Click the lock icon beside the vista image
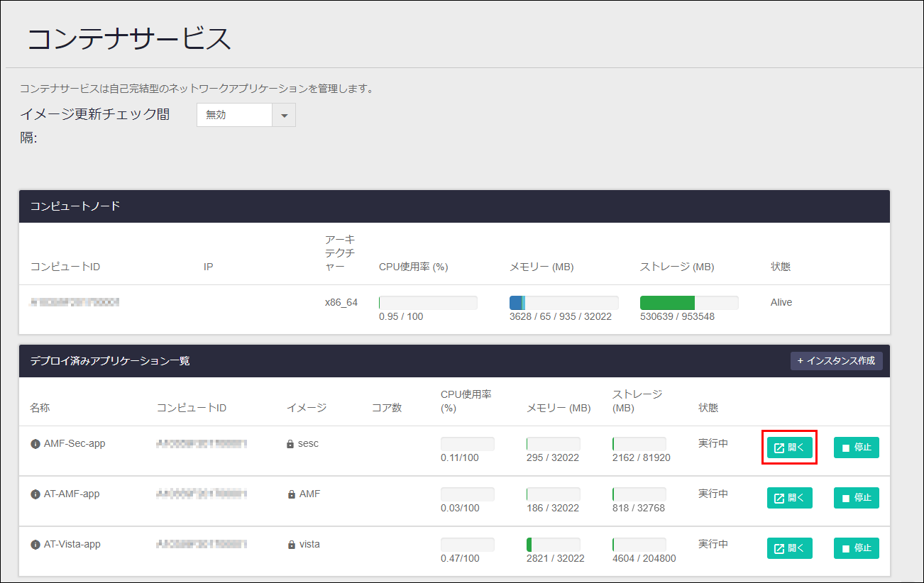This screenshot has width=924, height=583. (x=290, y=544)
